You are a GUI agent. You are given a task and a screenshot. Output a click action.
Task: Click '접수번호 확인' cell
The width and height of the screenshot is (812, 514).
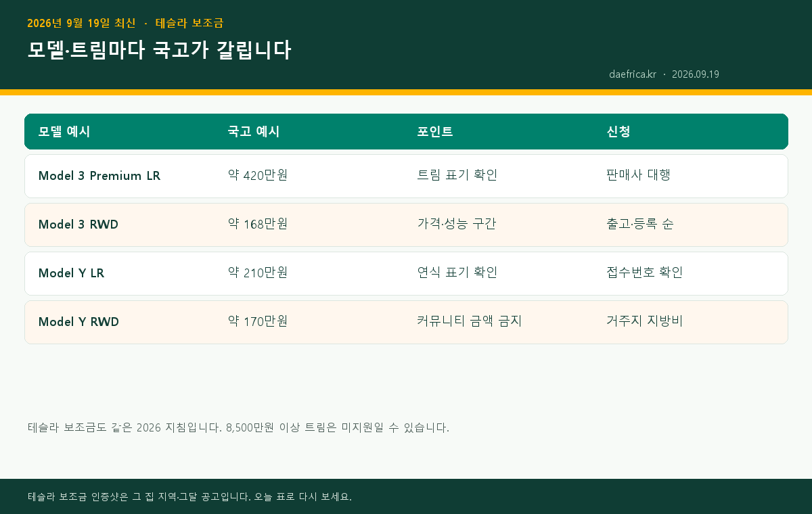coord(645,273)
